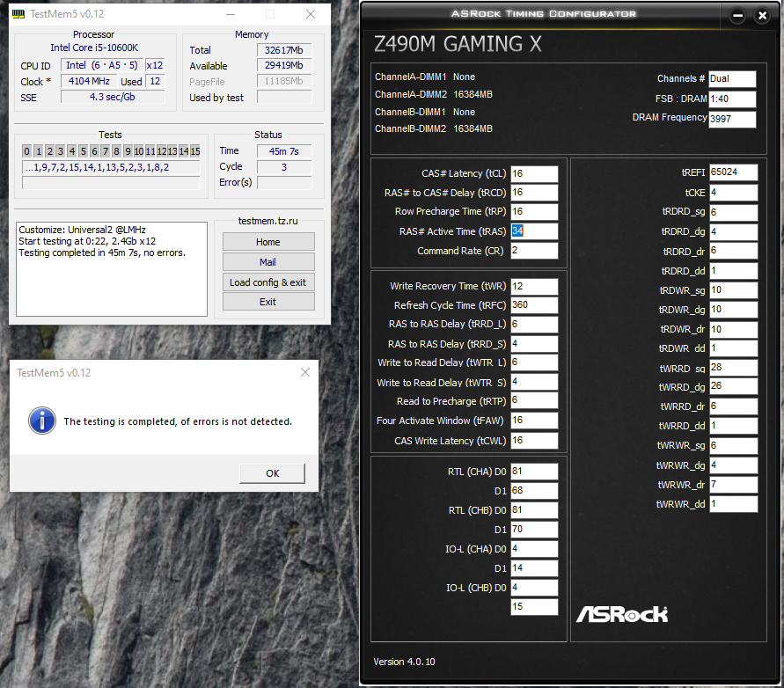
Task: Select test number 0 box in Tests
Action: [x=27, y=151]
